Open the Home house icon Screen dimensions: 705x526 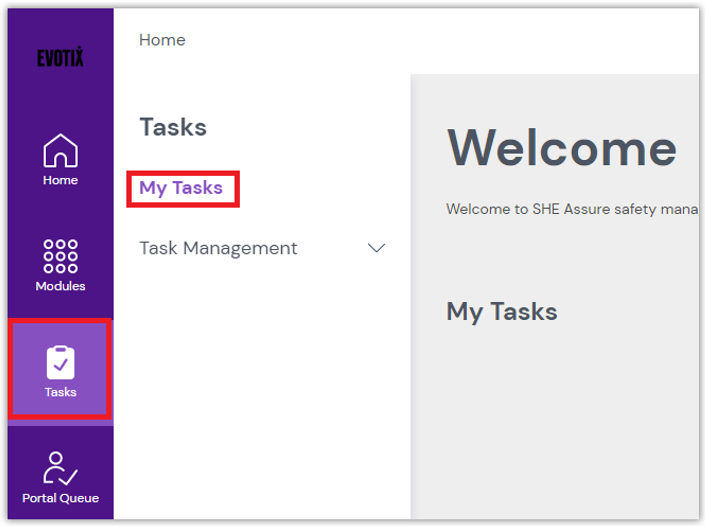(x=60, y=151)
